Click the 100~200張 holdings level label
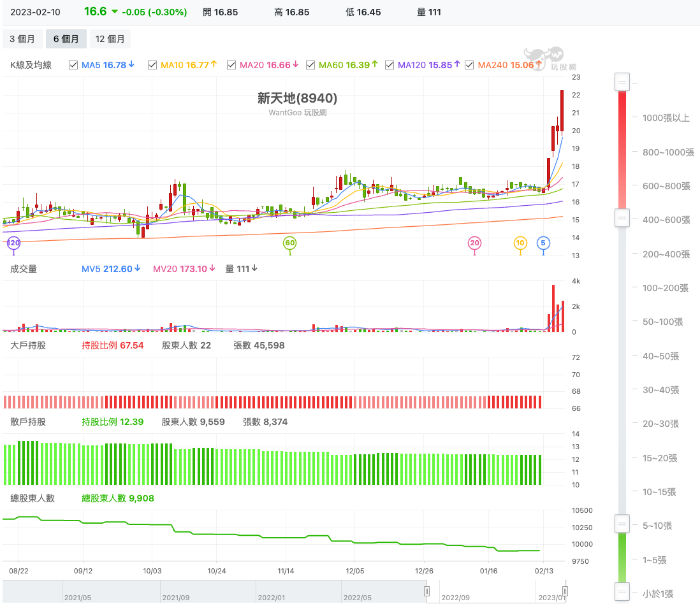This screenshot has height=604, width=700. (x=666, y=288)
